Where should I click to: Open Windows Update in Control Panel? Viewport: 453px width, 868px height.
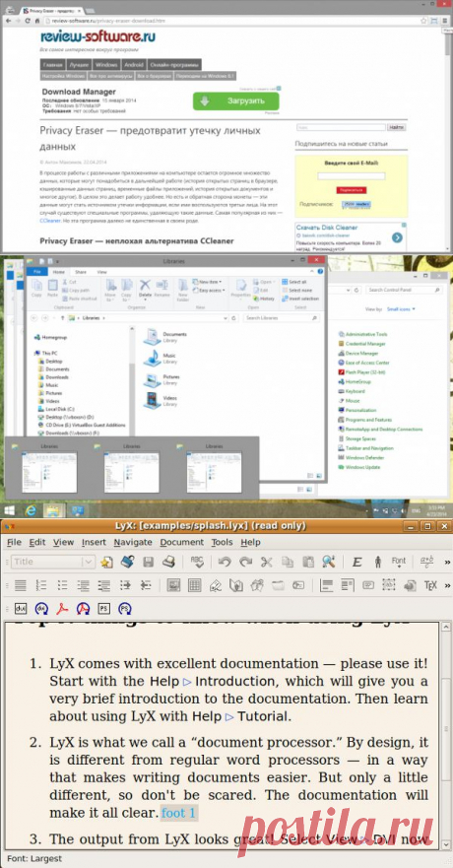pyautogui.click(x=362, y=467)
